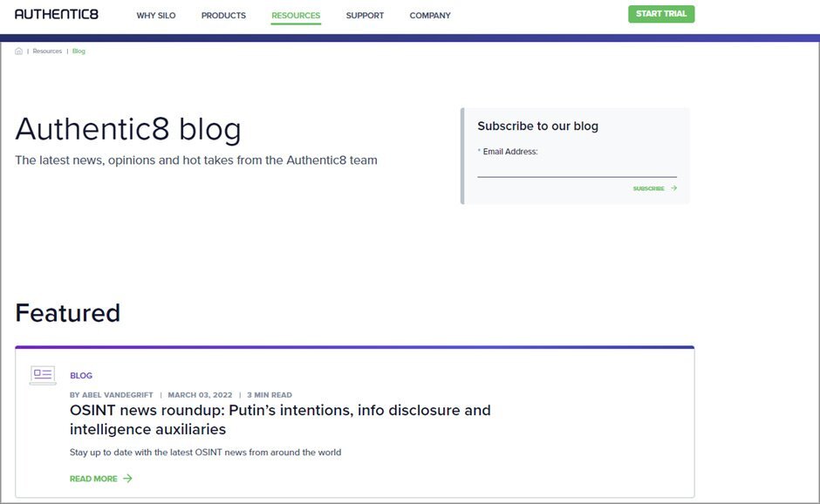
Task: Open the WHY SILO dropdown
Action: click(156, 15)
